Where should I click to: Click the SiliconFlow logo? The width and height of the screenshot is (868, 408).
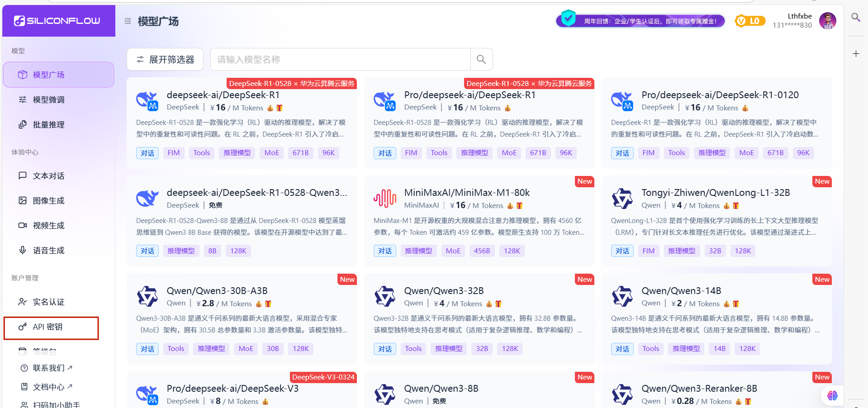click(x=57, y=21)
